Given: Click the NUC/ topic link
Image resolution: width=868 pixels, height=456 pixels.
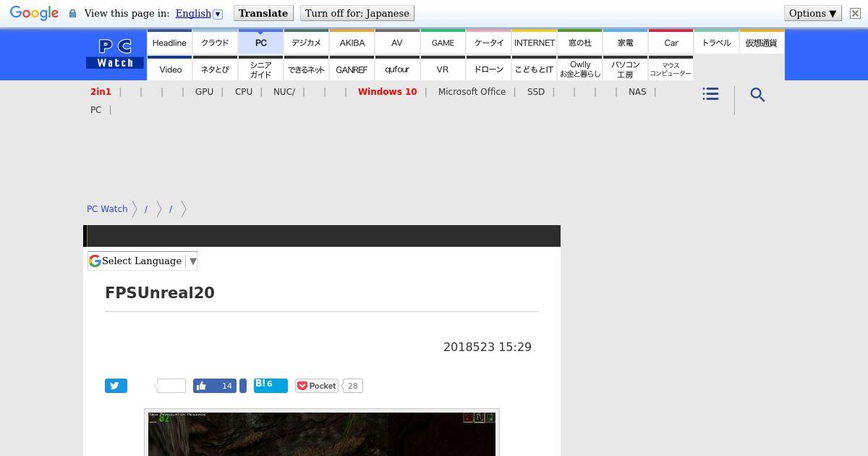Looking at the screenshot, I should tap(284, 92).
